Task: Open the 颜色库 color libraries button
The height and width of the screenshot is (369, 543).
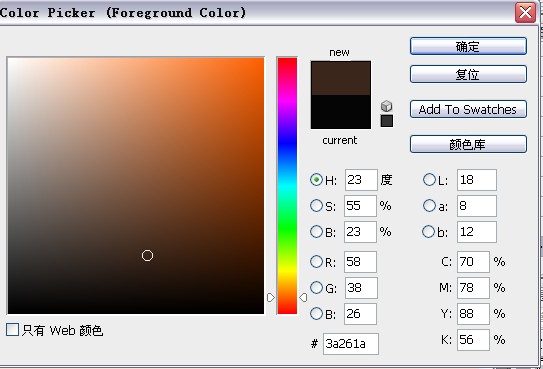Action: [468, 144]
